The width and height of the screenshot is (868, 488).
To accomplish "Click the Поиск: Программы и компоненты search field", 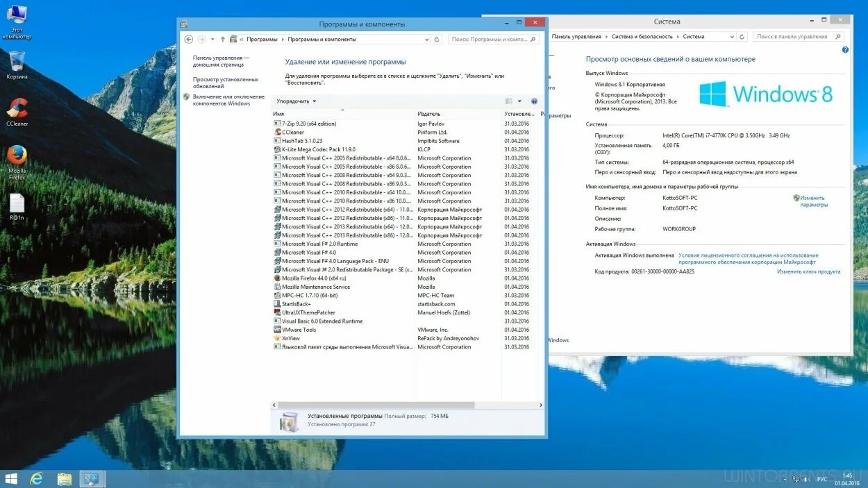I will pyautogui.click(x=493, y=40).
